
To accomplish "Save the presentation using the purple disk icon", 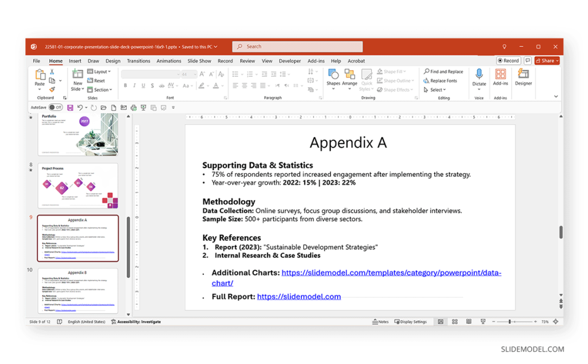I will click(x=70, y=107).
